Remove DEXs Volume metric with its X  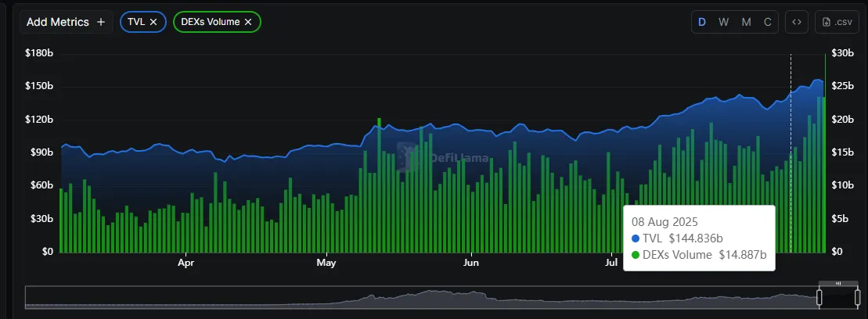pyautogui.click(x=248, y=22)
